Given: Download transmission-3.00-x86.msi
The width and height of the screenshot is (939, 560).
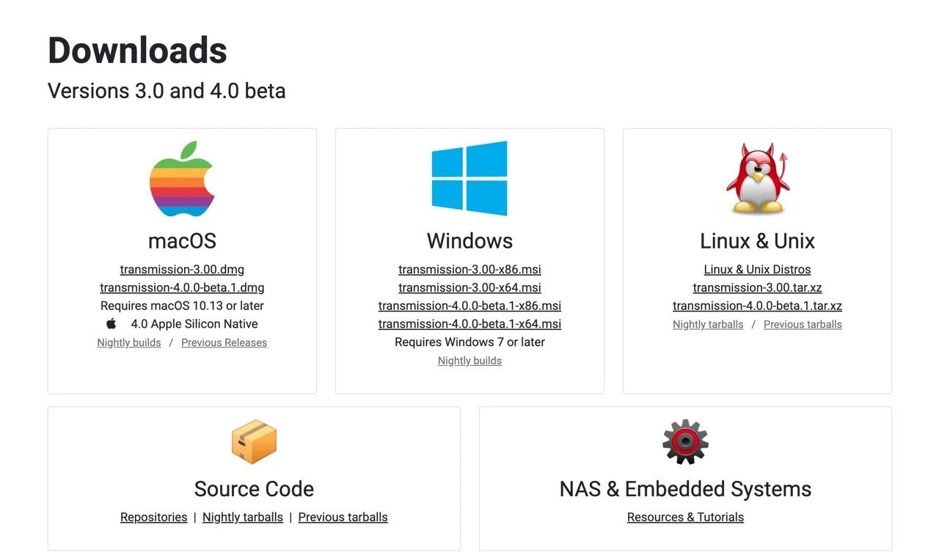Looking at the screenshot, I should [x=469, y=270].
